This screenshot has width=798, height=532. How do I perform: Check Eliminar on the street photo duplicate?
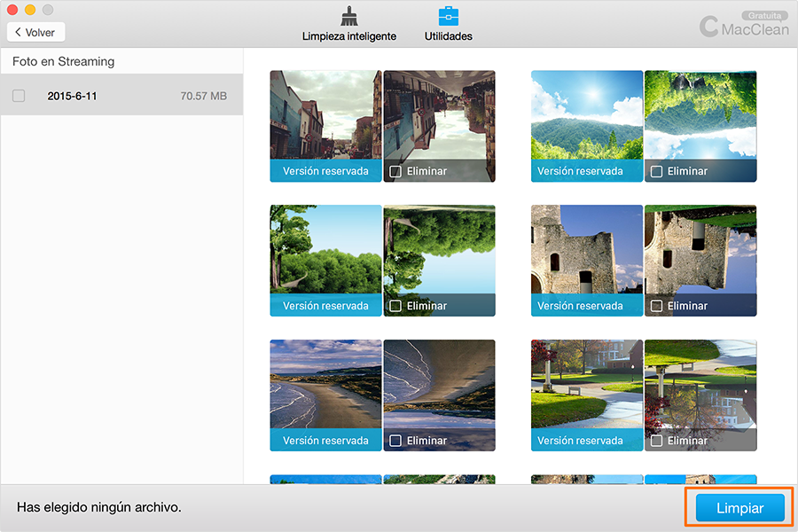pos(395,171)
